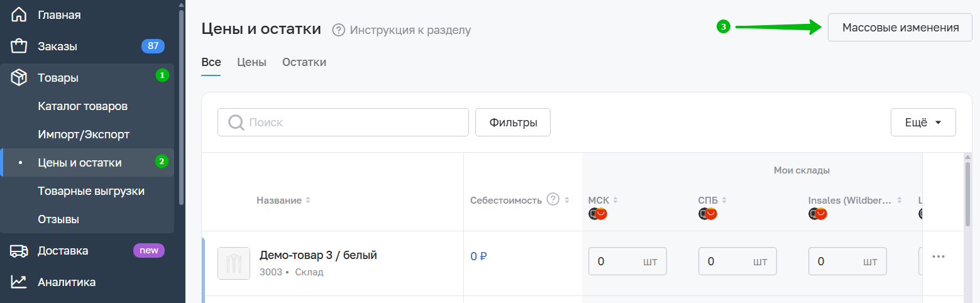Open the Фильтры button
The height and width of the screenshot is (303, 980).
click(x=513, y=123)
